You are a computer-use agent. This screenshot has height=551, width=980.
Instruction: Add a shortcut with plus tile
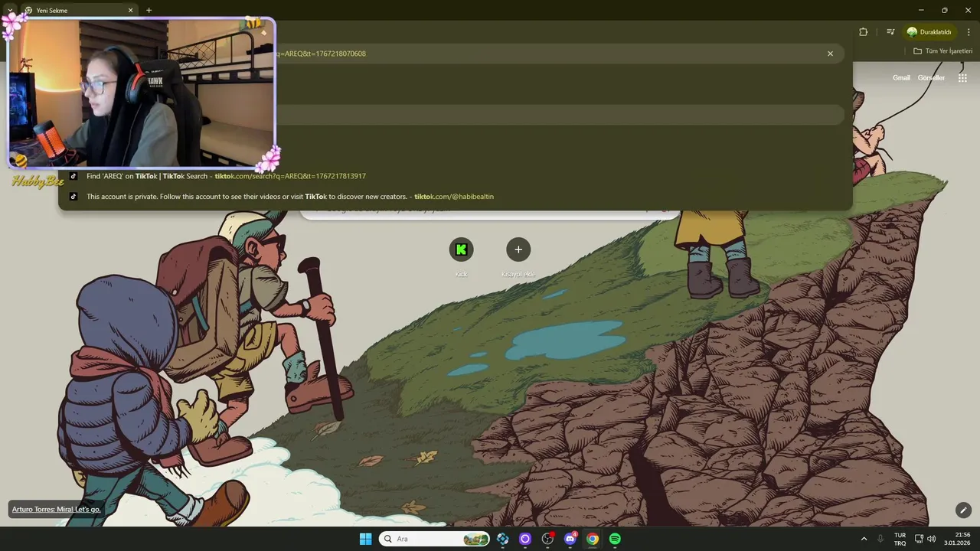pos(518,257)
